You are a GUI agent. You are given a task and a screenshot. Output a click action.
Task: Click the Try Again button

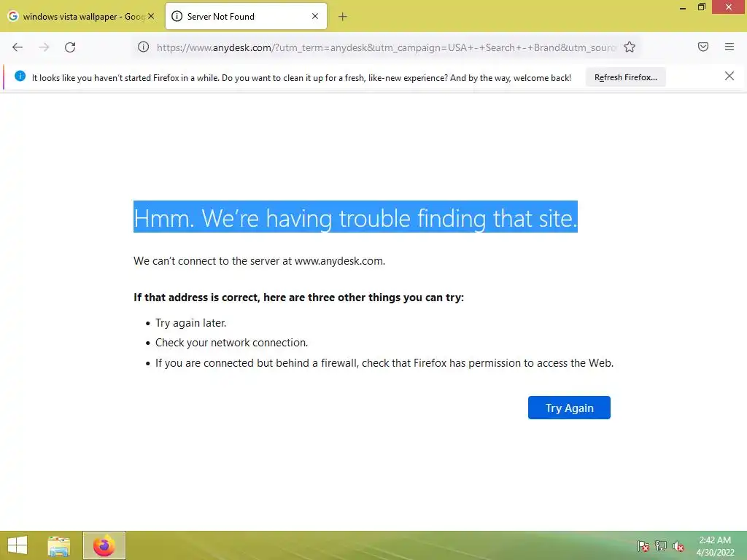click(569, 408)
